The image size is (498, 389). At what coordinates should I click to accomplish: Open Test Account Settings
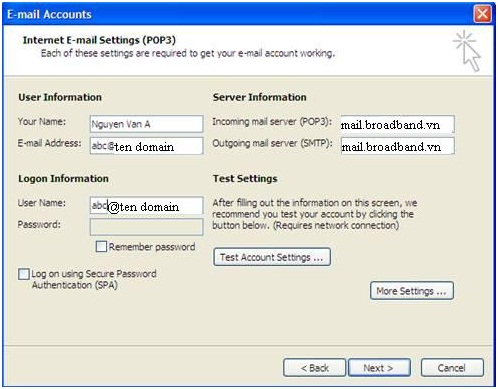[272, 257]
